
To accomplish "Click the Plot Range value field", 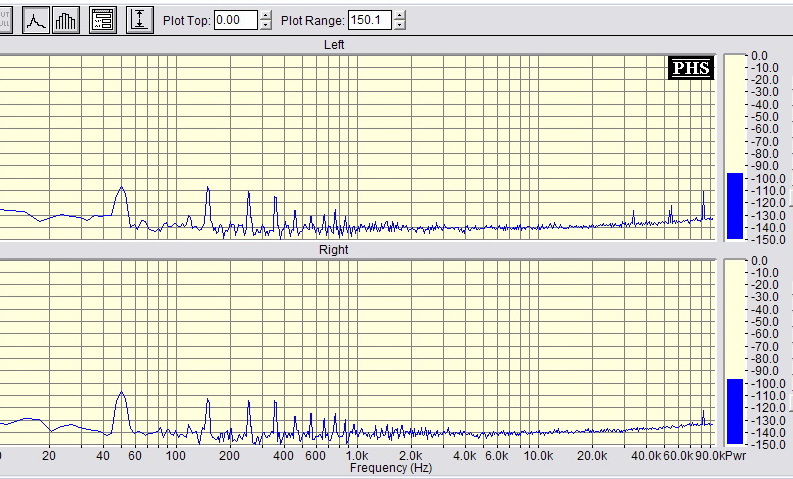I will 370,20.
